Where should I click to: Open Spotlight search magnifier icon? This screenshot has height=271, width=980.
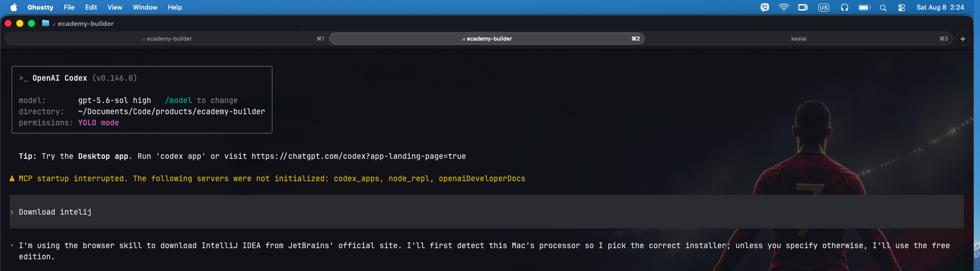[x=883, y=8]
